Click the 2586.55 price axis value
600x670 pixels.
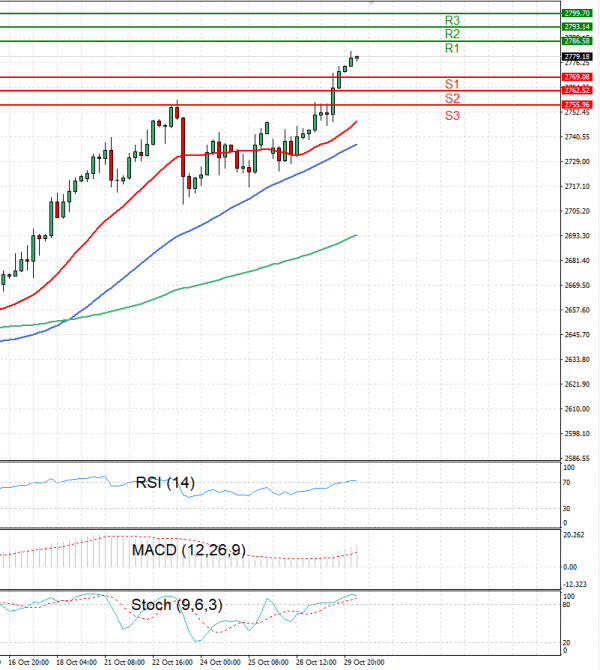(577, 458)
